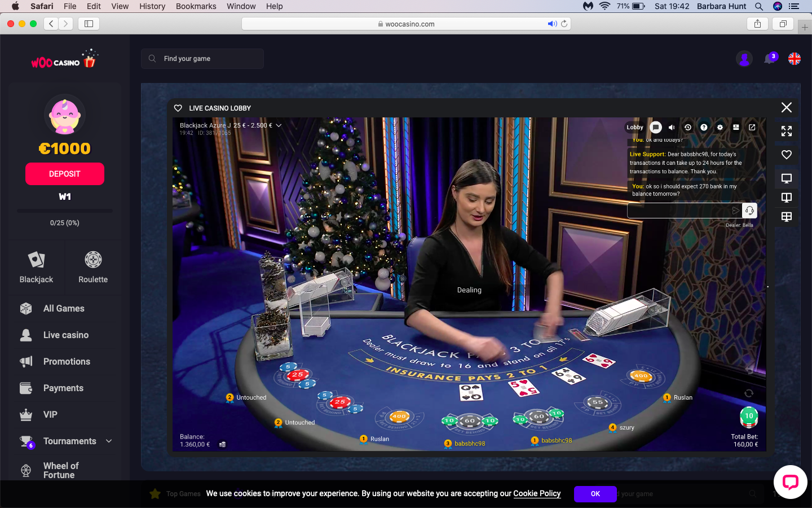Open the game history clock icon
Viewport: 812px width, 508px height.
click(688, 128)
